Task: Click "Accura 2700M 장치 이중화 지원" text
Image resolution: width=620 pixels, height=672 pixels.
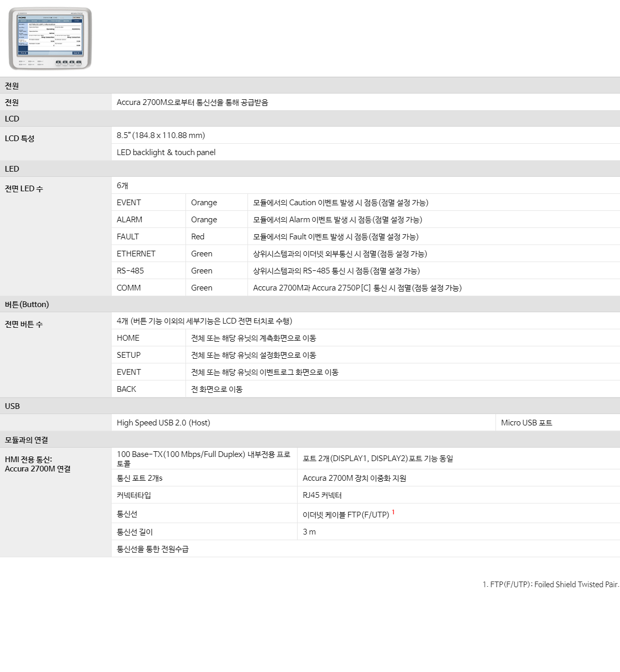Action: pos(354,478)
